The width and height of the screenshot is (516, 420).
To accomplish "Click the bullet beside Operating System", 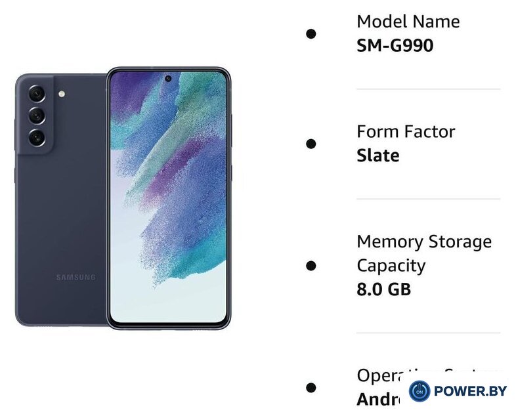I will pyautogui.click(x=311, y=387).
